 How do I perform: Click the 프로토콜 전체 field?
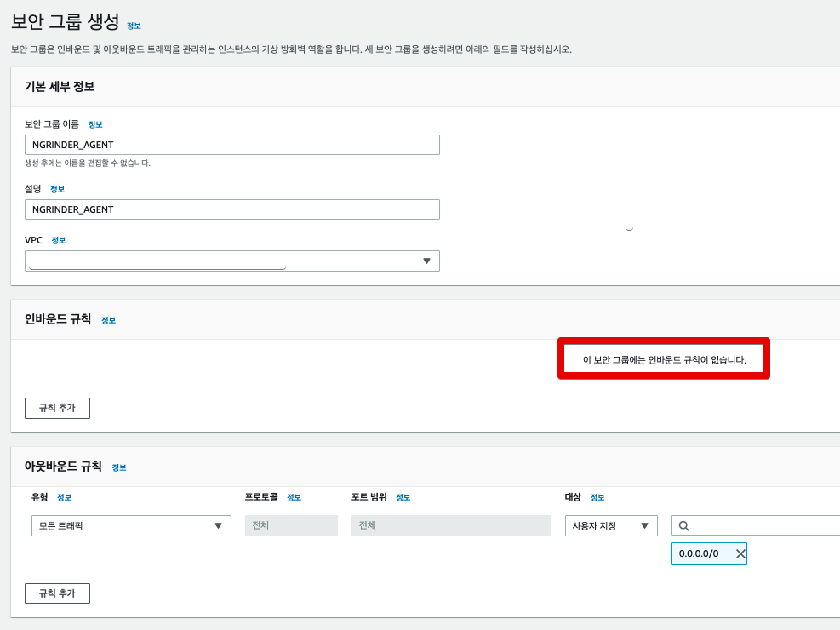pyautogui.click(x=291, y=525)
